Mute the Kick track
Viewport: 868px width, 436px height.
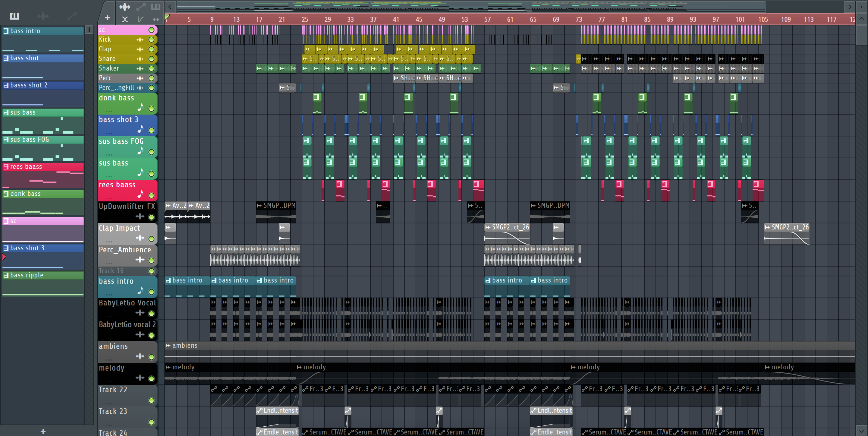pyautogui.click(x=152, y=40)
